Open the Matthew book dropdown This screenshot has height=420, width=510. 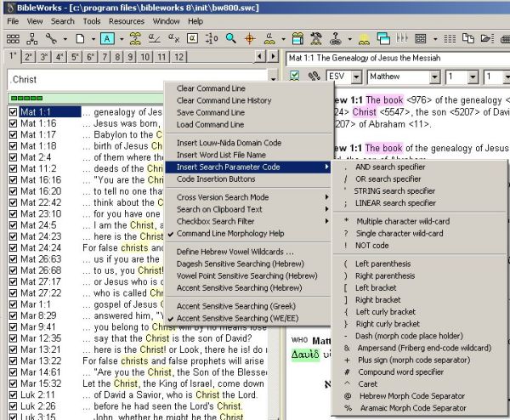click(x=434, y=77)
